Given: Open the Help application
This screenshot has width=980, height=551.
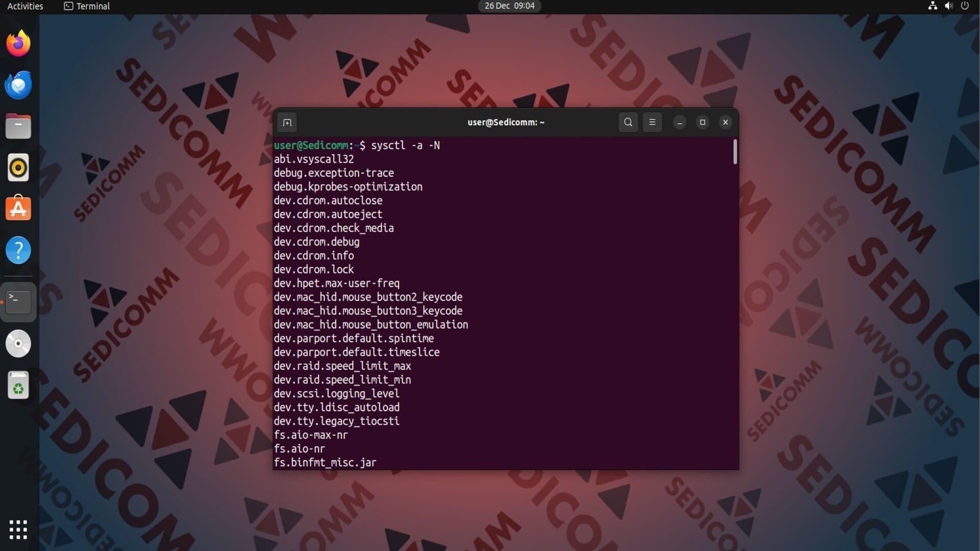Looking at the screenshot, I should tap(18, 250).
